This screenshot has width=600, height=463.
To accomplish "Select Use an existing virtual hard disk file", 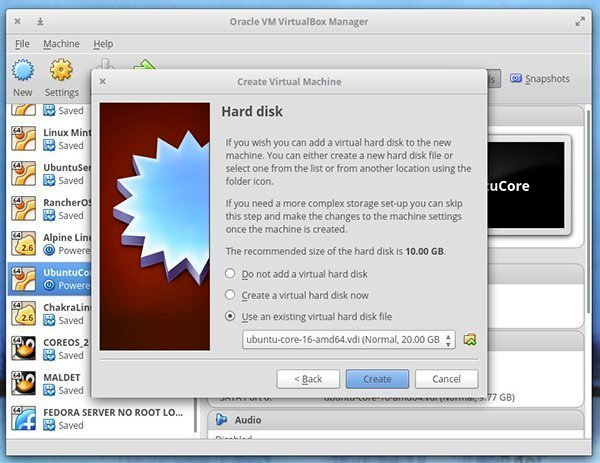I will click(x=231, y=316).
